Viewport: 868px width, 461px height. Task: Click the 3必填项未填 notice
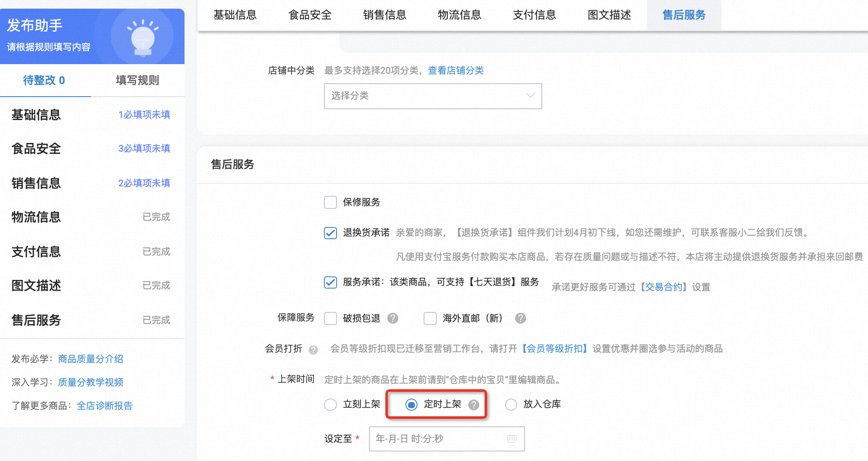click(x=144, y=149)
